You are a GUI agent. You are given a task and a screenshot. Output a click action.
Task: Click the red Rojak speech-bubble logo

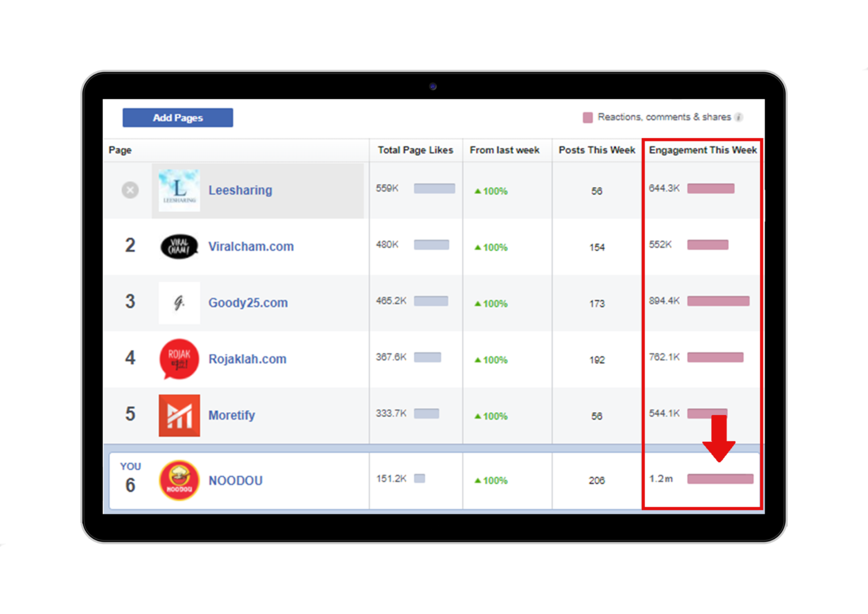tap(179, 359)
